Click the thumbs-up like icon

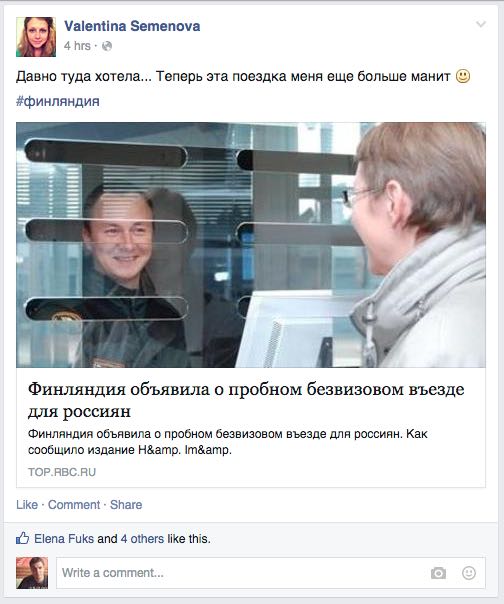click(22, 538)
